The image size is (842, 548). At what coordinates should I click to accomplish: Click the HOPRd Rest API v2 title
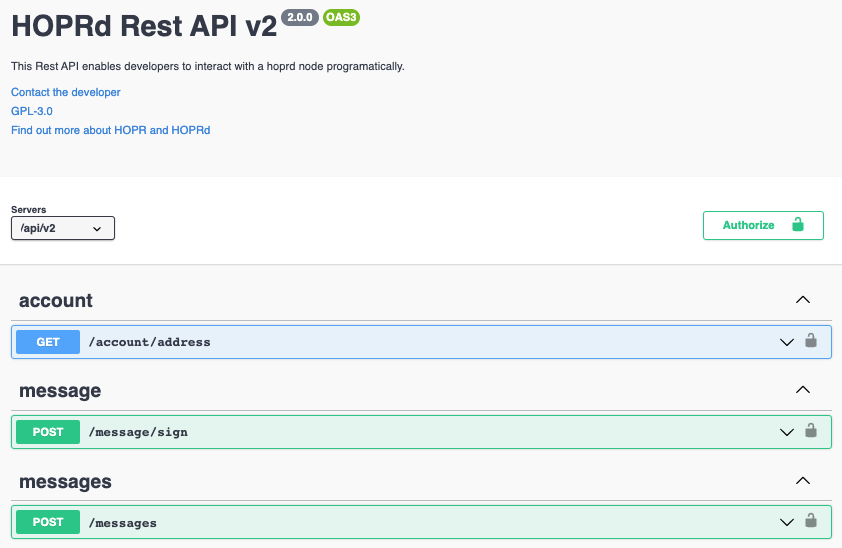tap(144, 26)
